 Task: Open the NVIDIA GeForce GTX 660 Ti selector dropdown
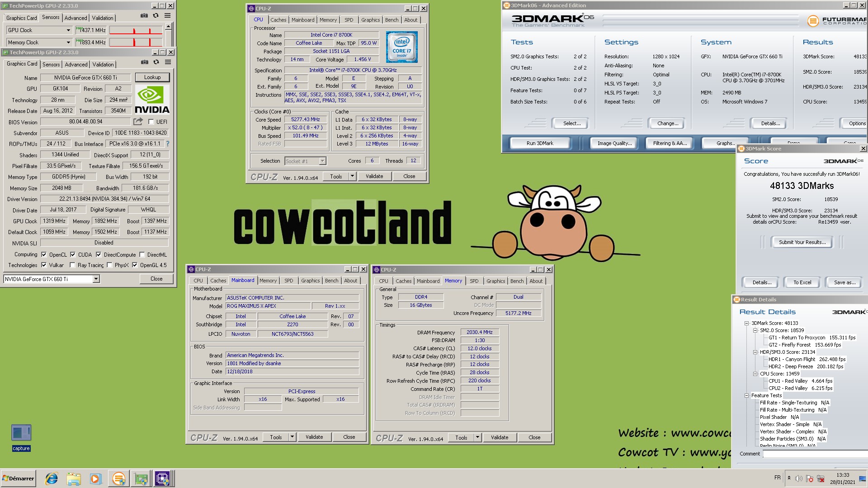[96, 279]
